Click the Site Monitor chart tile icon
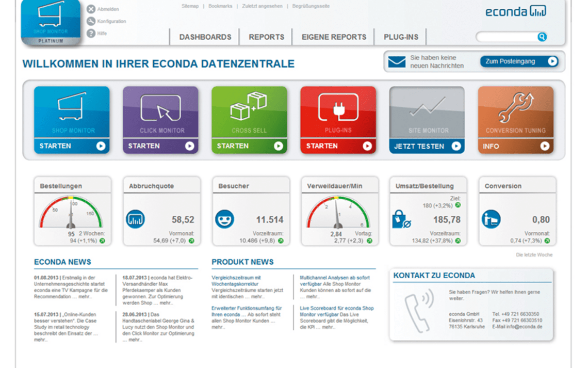 [427, 106]
